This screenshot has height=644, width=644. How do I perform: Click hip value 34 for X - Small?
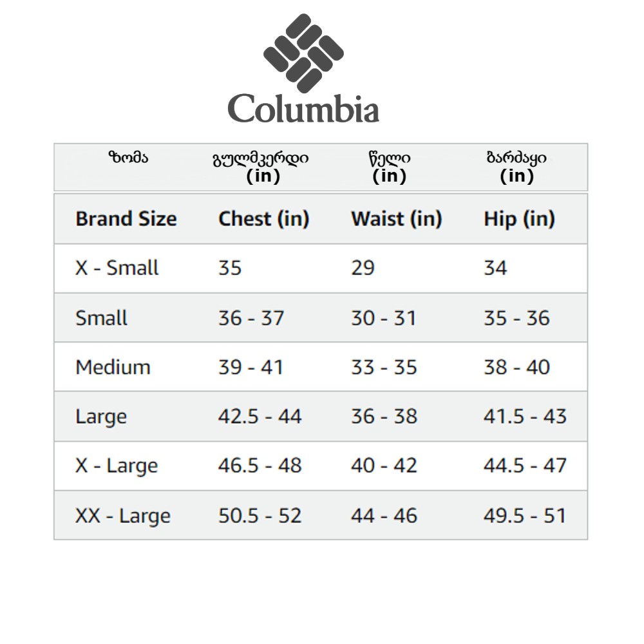495,268
